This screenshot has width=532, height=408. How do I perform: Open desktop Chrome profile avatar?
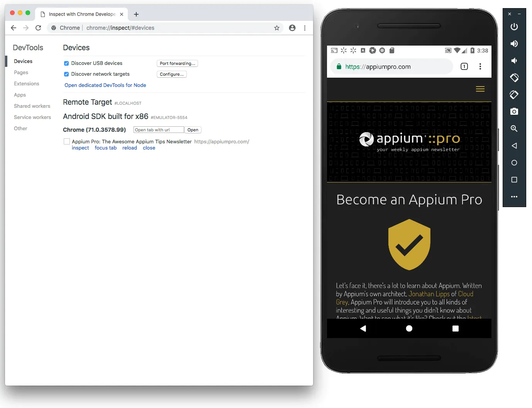pyautogui.click(x=292, y=28)
